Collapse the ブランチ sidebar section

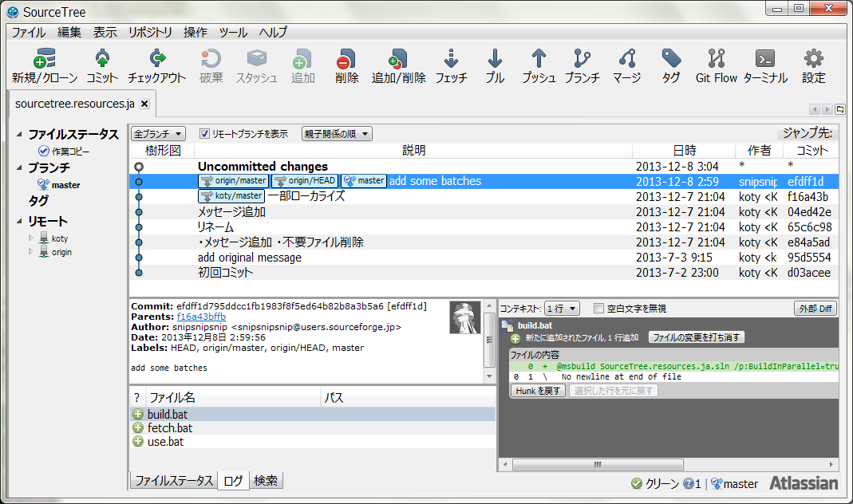(20, 167)
